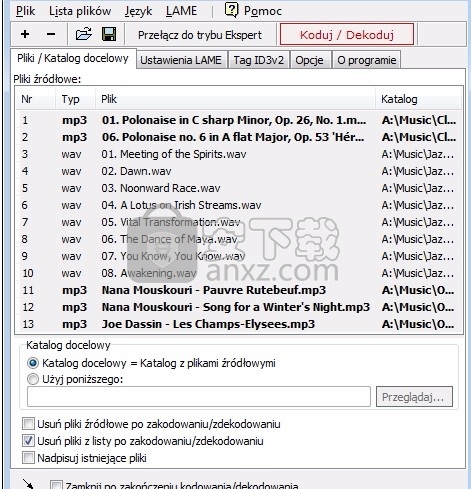Screen dimensions: 471x489
Task: Open the Język menu
Action: 138,11
